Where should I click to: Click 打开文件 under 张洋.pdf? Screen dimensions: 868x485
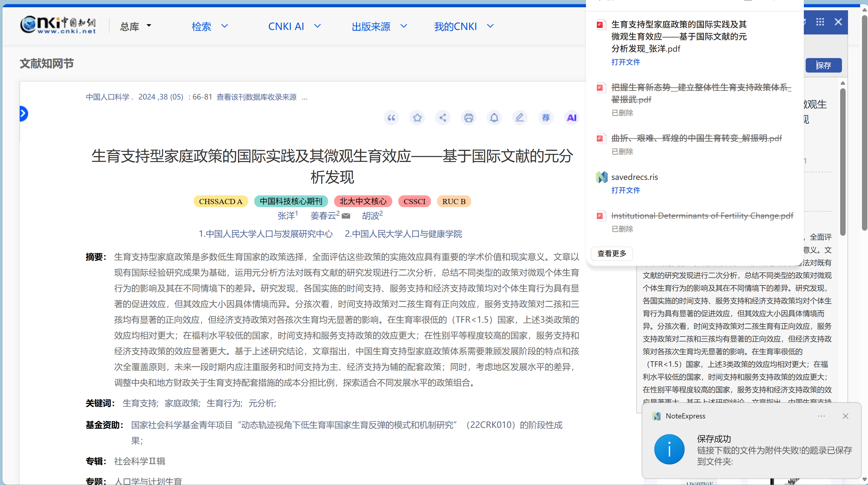click(x=626, y=62)
